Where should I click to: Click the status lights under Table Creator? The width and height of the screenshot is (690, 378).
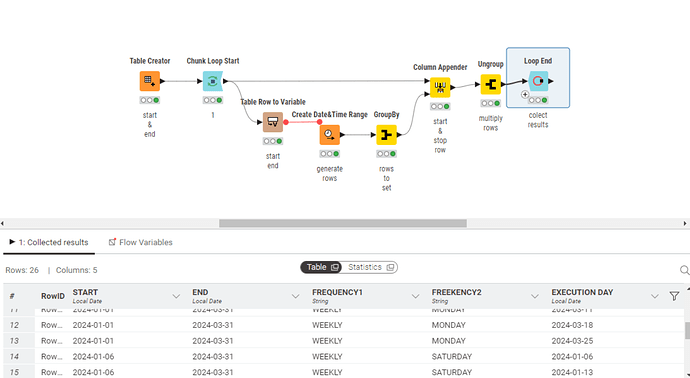150,100
